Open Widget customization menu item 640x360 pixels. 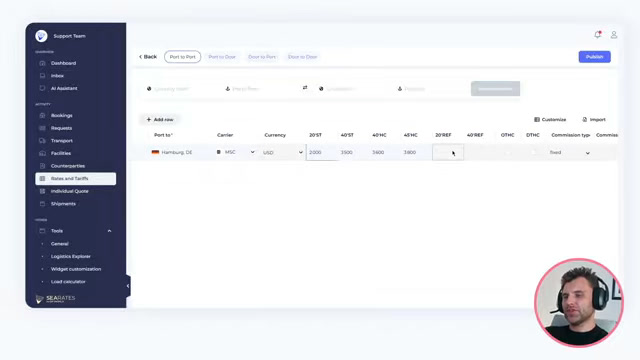point(76,269)
